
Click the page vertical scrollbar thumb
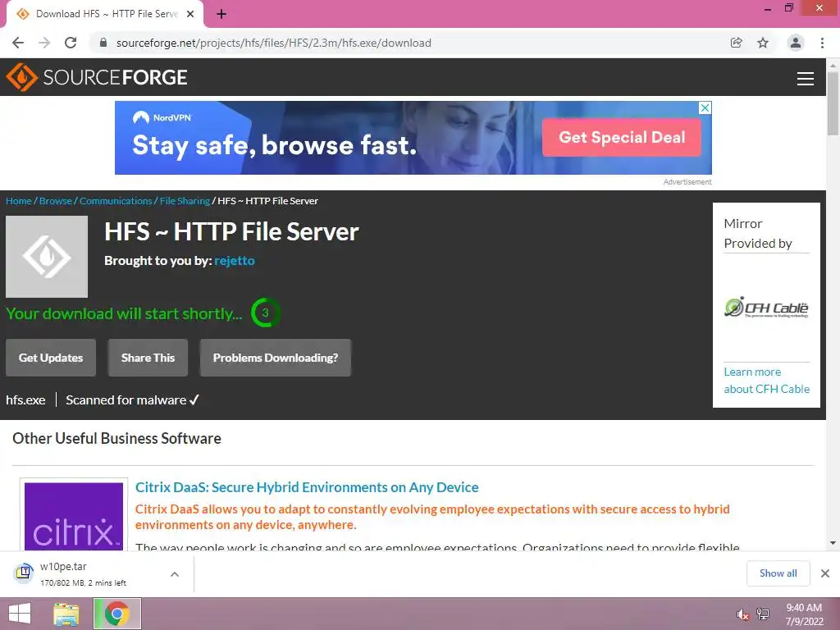pyautogui.click(x=833, y=103)
